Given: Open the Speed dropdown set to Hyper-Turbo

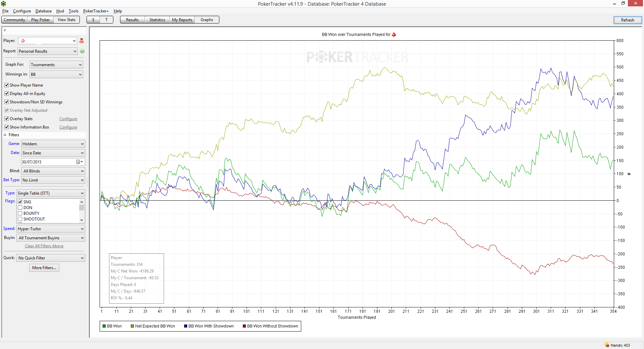Looking at the screenshot, I should tap(51, 229).
